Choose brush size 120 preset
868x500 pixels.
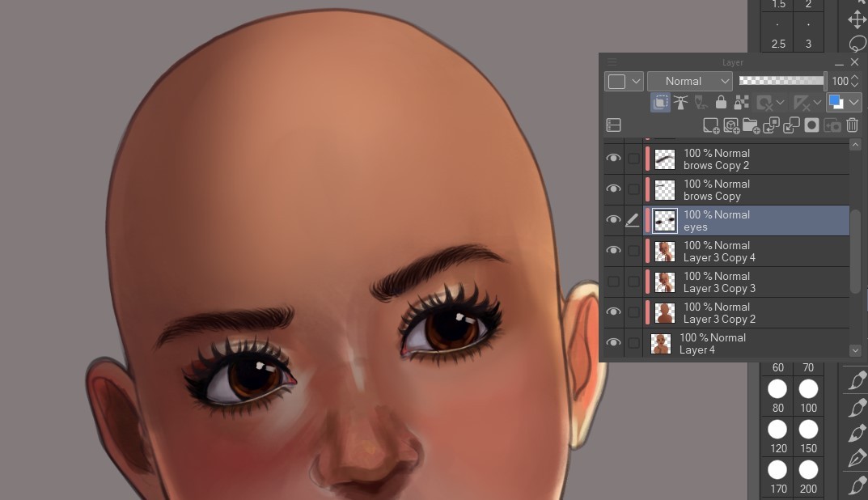(777, 436)
